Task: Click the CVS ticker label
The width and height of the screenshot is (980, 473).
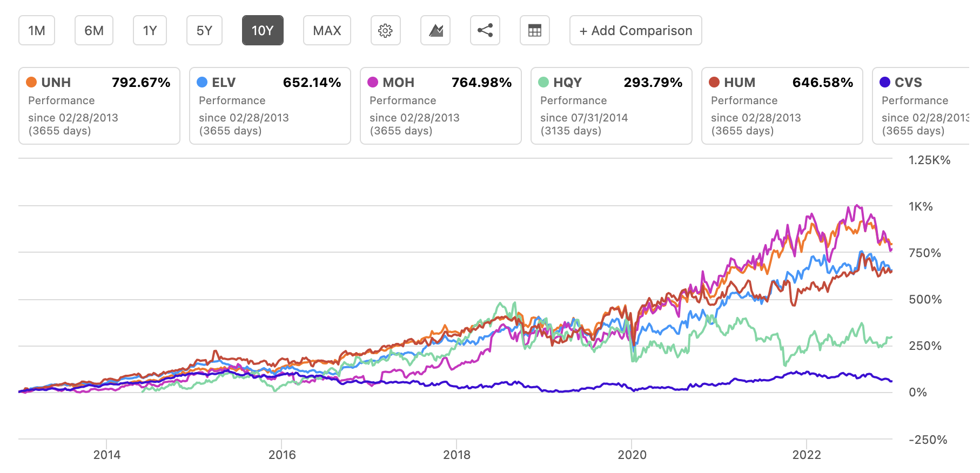Action: (x=909, y=83)
